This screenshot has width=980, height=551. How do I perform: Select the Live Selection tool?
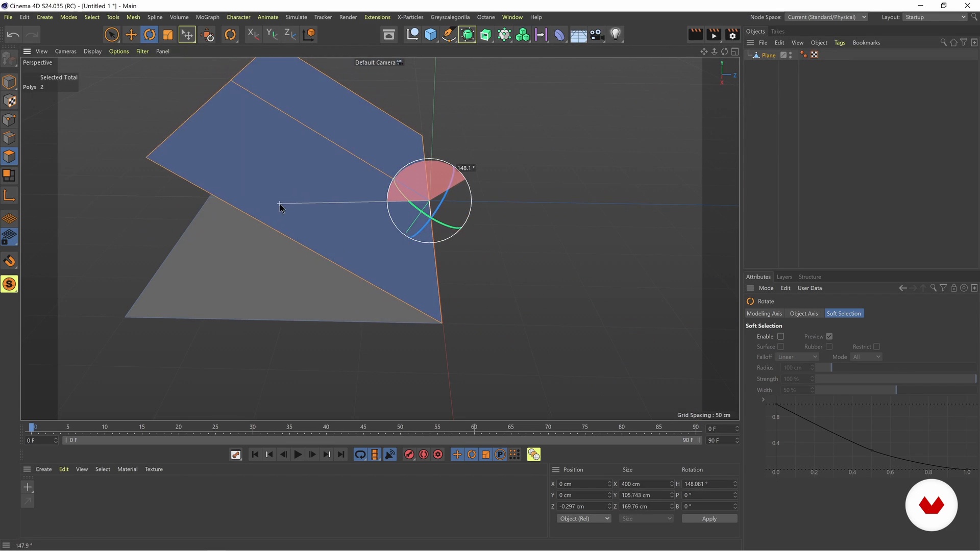click(x=111, y=35)
